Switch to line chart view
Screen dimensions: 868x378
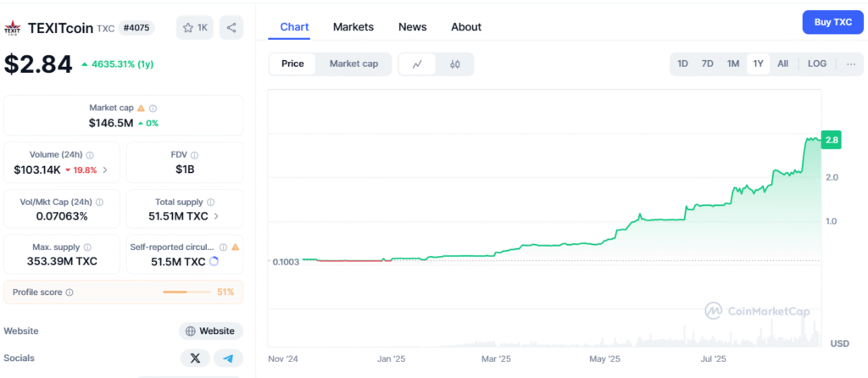click(417, 64)
